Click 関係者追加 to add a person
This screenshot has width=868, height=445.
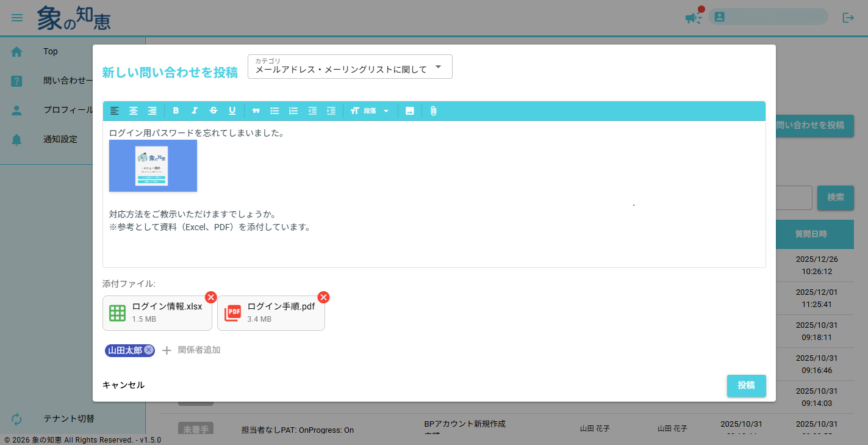click(x=192, y=350)
